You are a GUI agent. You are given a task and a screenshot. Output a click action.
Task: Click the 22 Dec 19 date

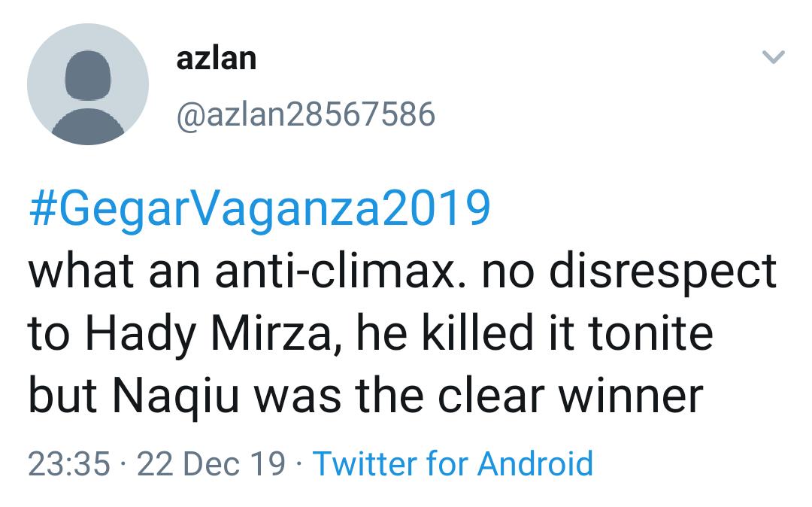tap(211, 463)
